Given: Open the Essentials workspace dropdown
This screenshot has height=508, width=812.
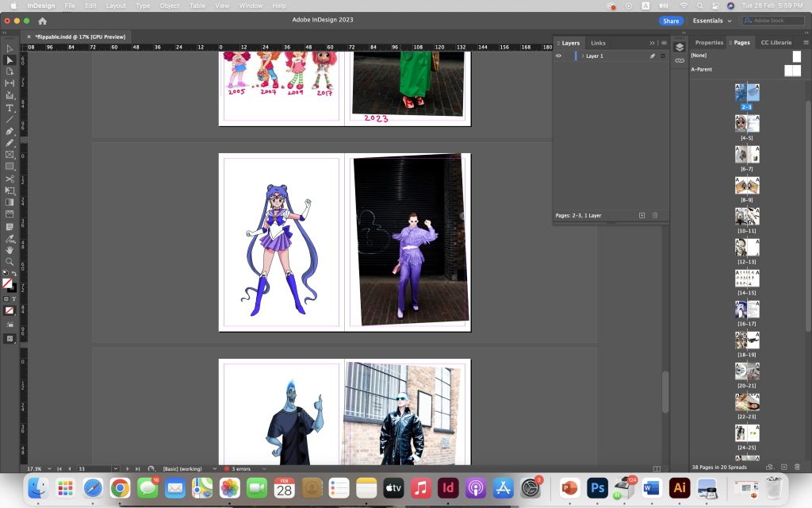Looking at the screenshot, I should pos(712,21).
